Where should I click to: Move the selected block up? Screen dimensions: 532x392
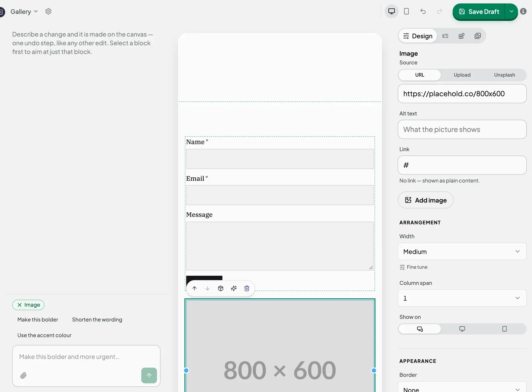click(195, 288)
